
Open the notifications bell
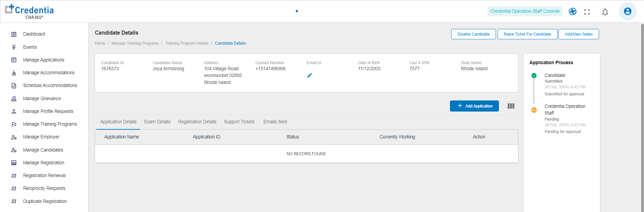[605, 12]
